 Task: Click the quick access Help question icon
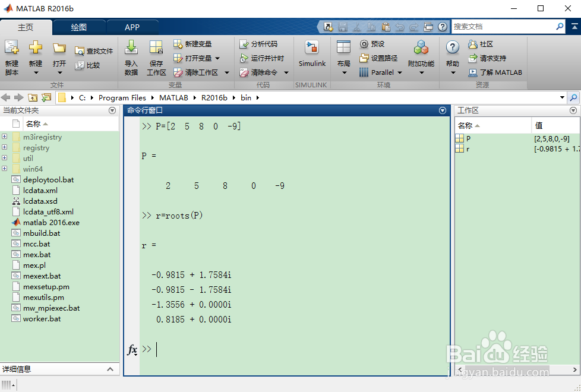[x=443, y=27]
